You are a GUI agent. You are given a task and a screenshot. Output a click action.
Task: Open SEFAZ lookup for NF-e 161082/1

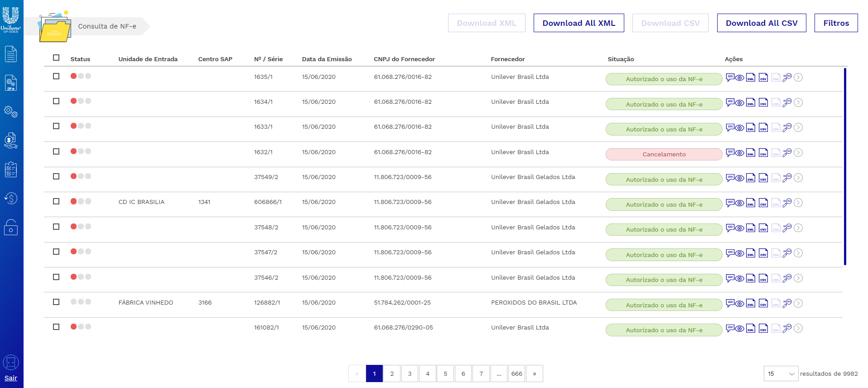[x=787, y=328]
